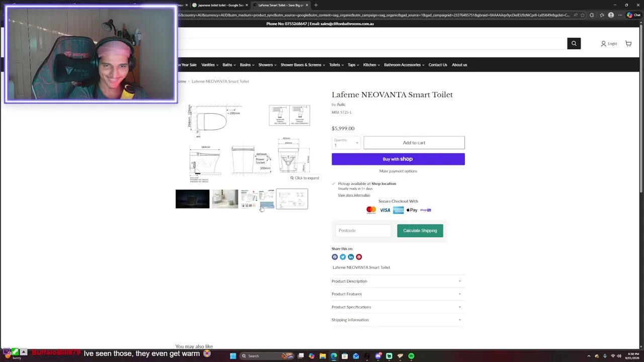Viewport: 644px width, 362px height.
Task: Select the dark toilet product thumbnail
Action: (x=192, y=199)
